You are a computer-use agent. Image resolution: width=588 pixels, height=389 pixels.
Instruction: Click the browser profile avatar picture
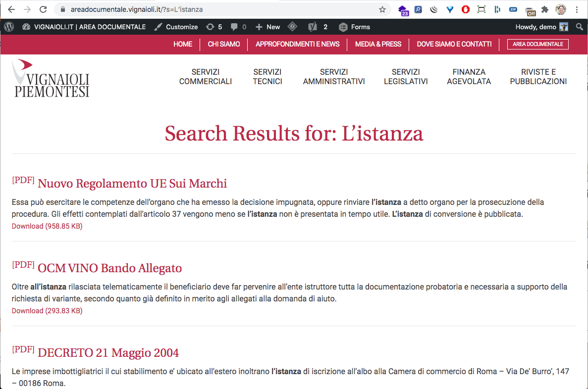point(560,9)
